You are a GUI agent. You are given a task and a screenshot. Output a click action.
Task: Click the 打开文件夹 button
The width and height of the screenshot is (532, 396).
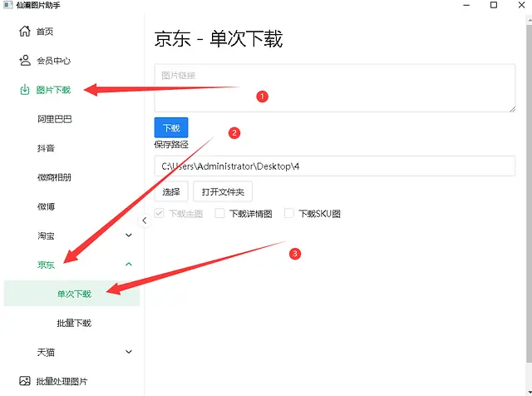pyautogui.click(x=223, y=191)
